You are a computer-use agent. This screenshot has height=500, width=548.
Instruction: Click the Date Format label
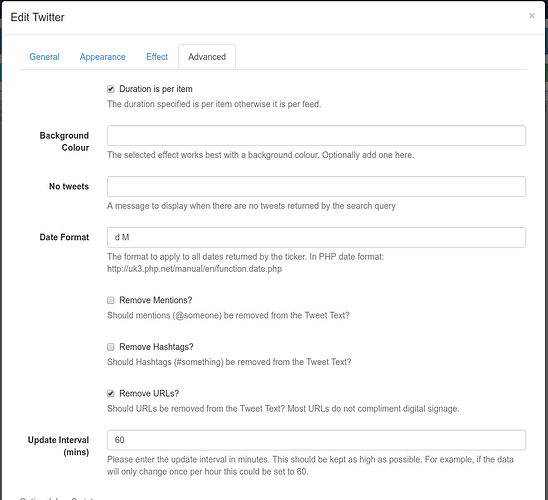64,237
